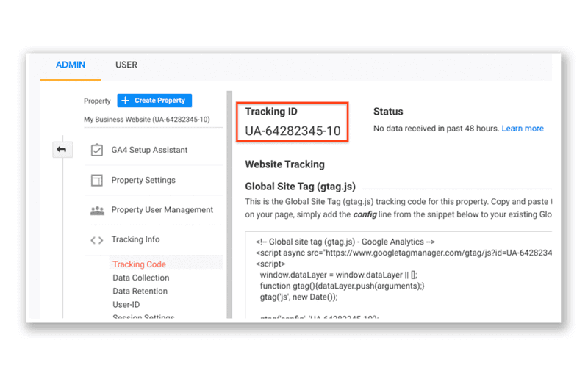Click the GA4 Setup Assistant checkmark icon
This screenshot has width=588, height=376.
tap(97, 150)
